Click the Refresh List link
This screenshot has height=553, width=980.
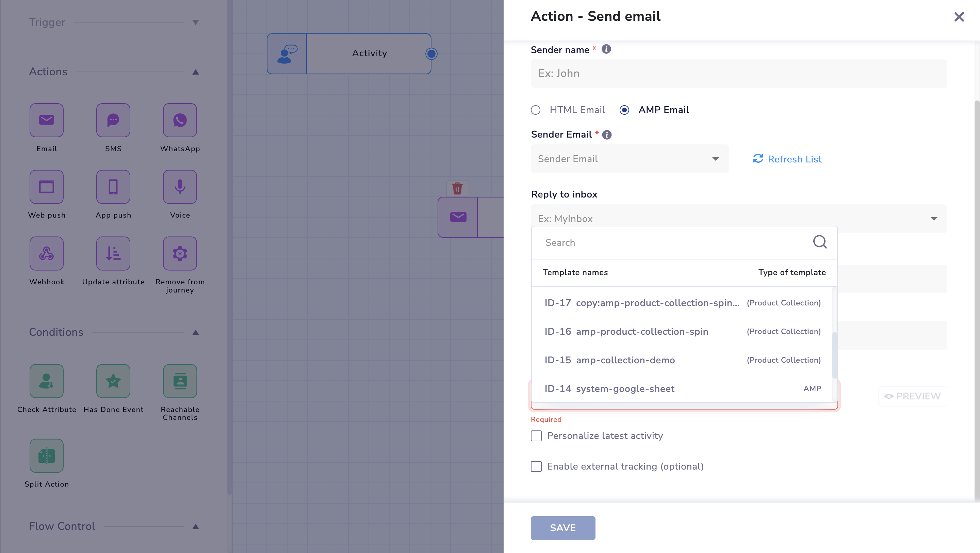pyautogui.click(x=787, y=159)
